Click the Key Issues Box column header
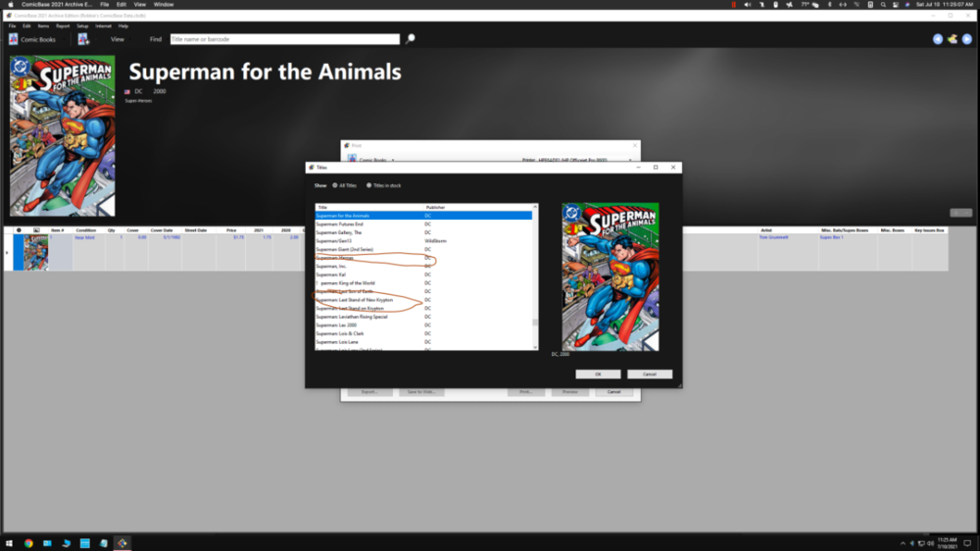 pos(929,230)
